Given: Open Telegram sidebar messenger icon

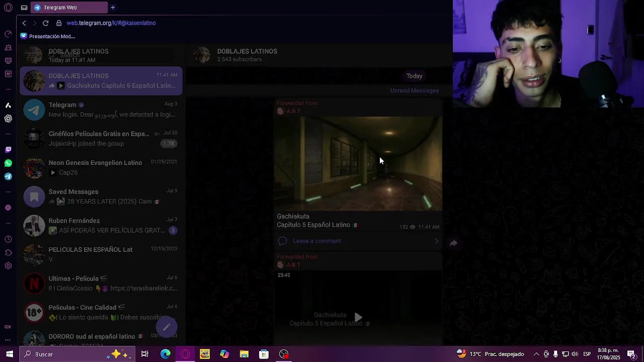Looking at the screenshot, I should tap(8, 176).
